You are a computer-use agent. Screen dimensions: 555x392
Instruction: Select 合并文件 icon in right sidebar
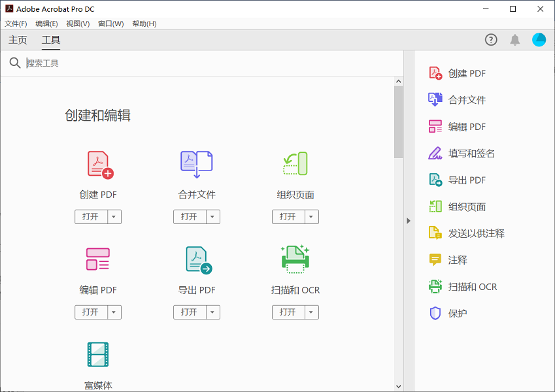pyautogui.click(x=435, y=100)
